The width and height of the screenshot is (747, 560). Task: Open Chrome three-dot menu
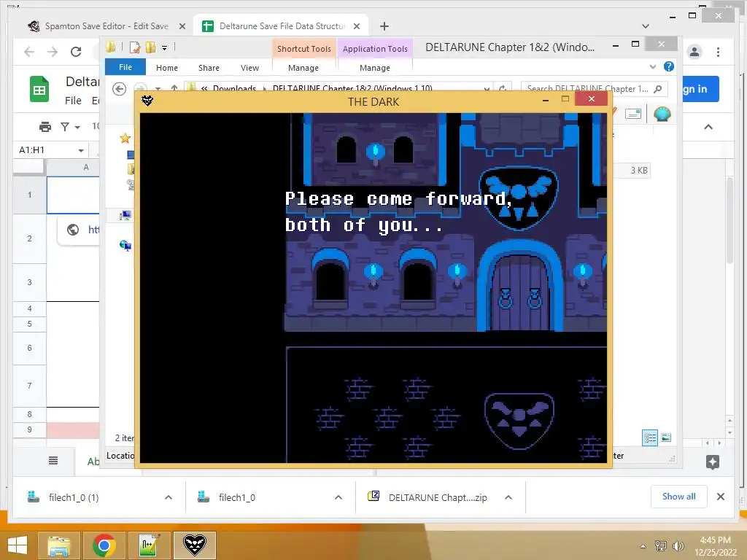point(718,52)
